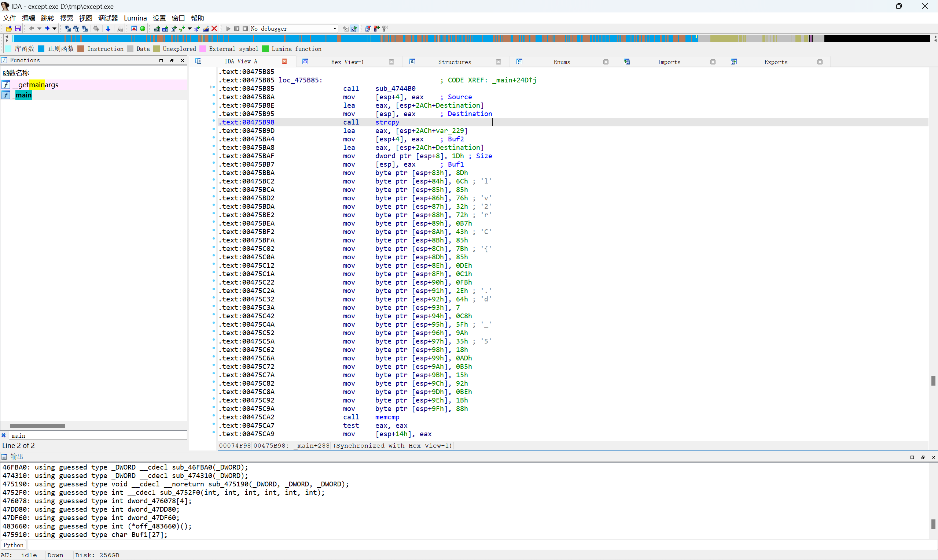Image resolution: width=938 pixels, height=560 pixels.
Task: Switch to the Enums tab
Action: coord(562,62)
